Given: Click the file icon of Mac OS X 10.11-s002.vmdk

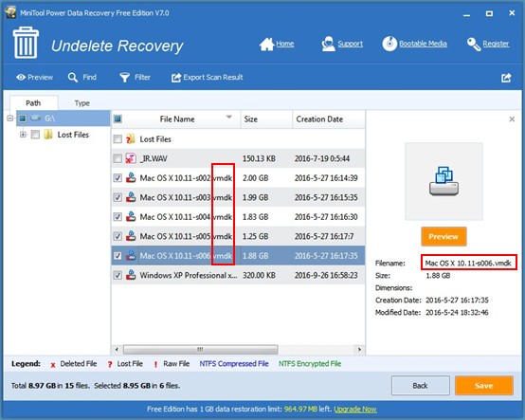Looking at the screenshot, I should (131, 177).
